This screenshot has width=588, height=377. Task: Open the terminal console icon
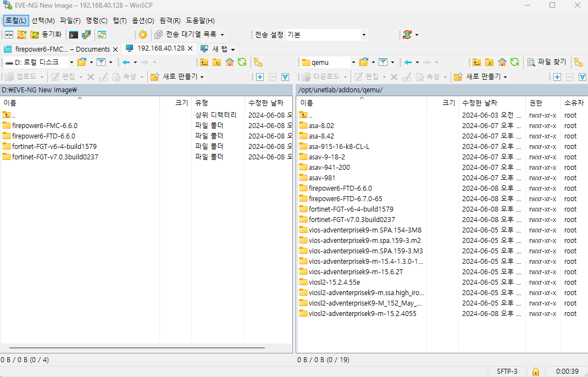coord(74,35)
